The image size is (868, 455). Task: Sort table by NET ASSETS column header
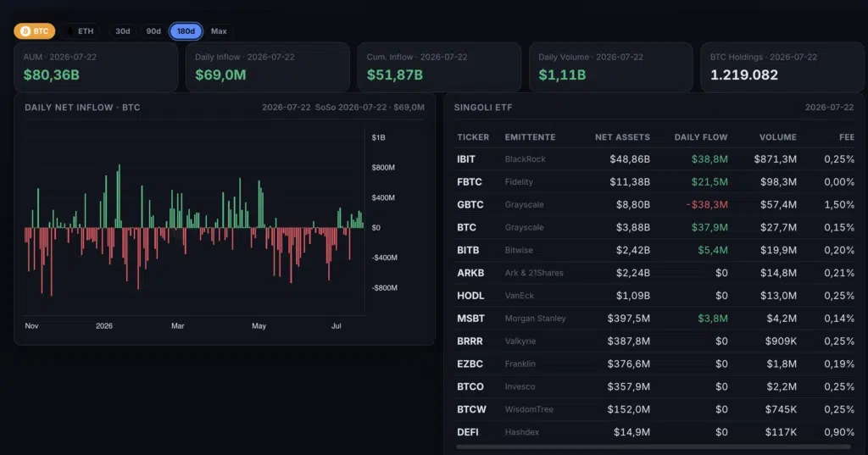coord(622,137)
